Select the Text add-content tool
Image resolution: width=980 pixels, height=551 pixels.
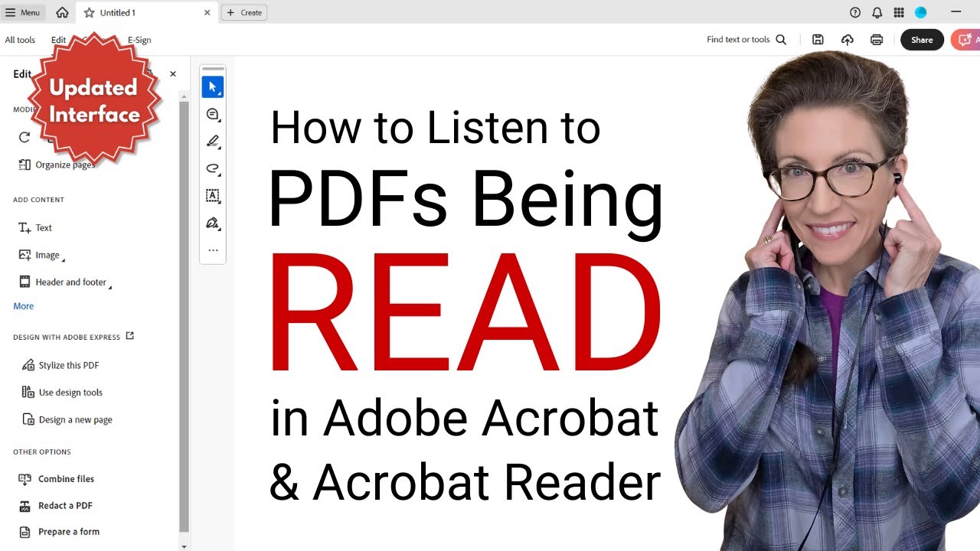click(35, 227)
